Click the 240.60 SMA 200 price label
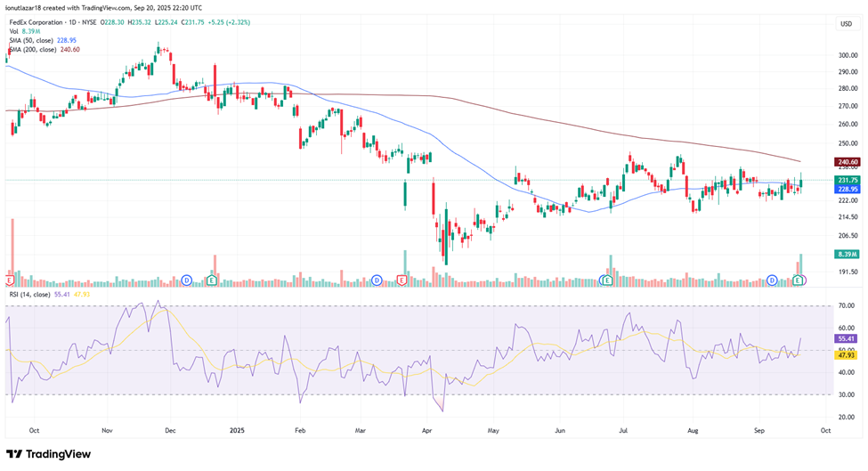The height and width of the screenshot is (471, 868). pos(846,162)
